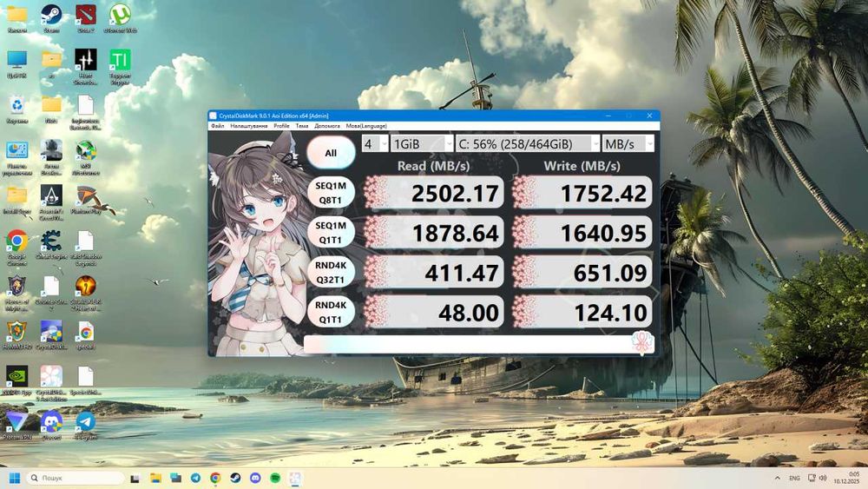Select the Control Panel desktop icon

click(16, 158)
